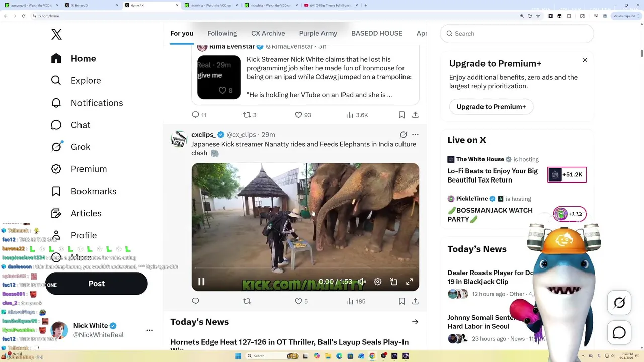Open Explore from the left sidebar
Screen dimensions: 644x362
pos(76,80)
